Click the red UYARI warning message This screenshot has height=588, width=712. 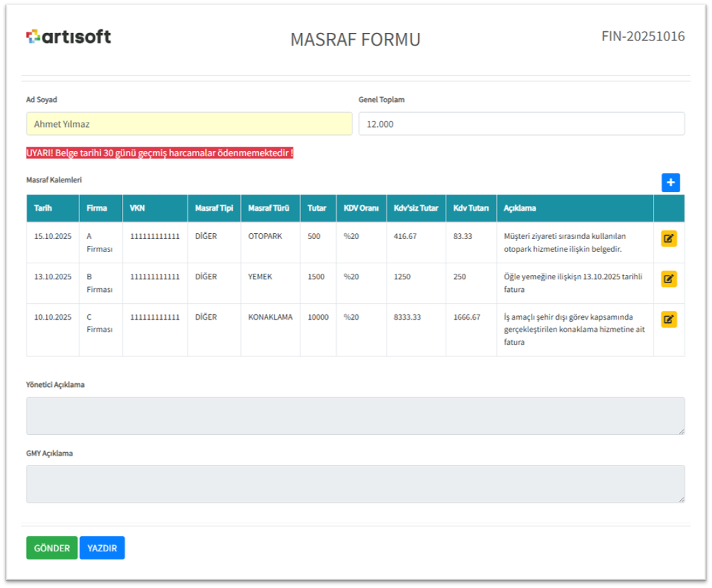pos(159,153)
